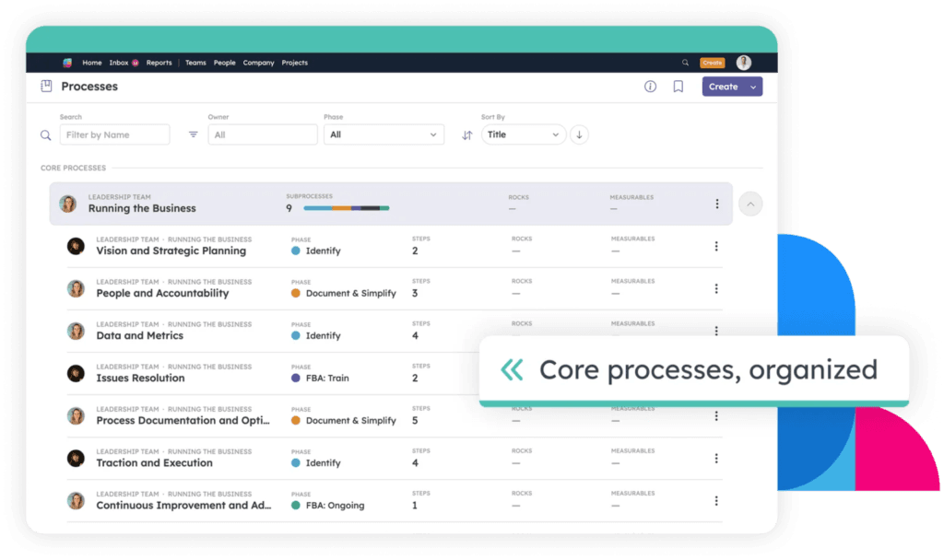Switch to the Reports section

click(159, 63)
